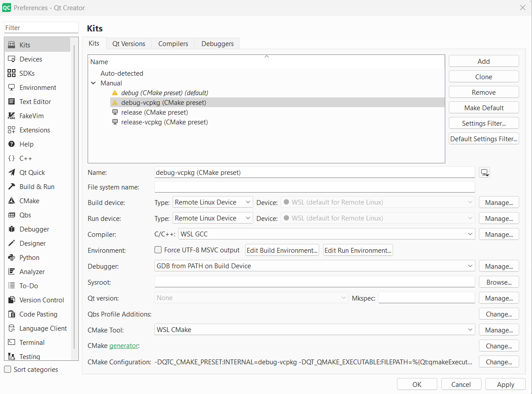Screen dimensions: 532x394
Task: Click Manage... for Compiler
Action: point(499,234)
